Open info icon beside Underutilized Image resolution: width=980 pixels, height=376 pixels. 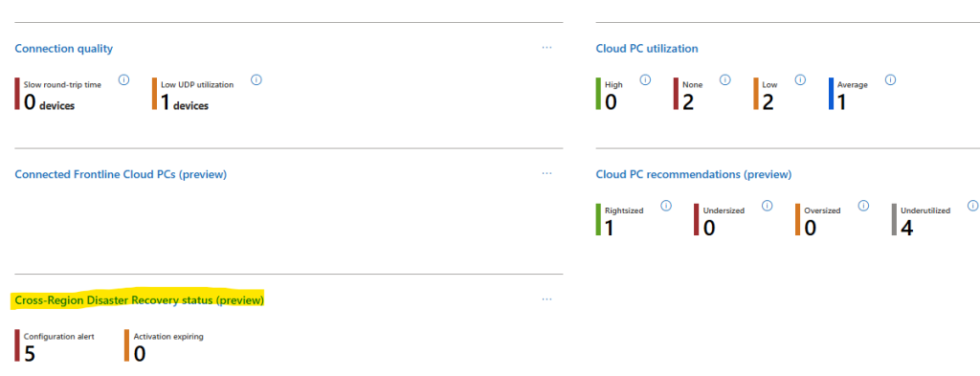click(x=972, y=206)
